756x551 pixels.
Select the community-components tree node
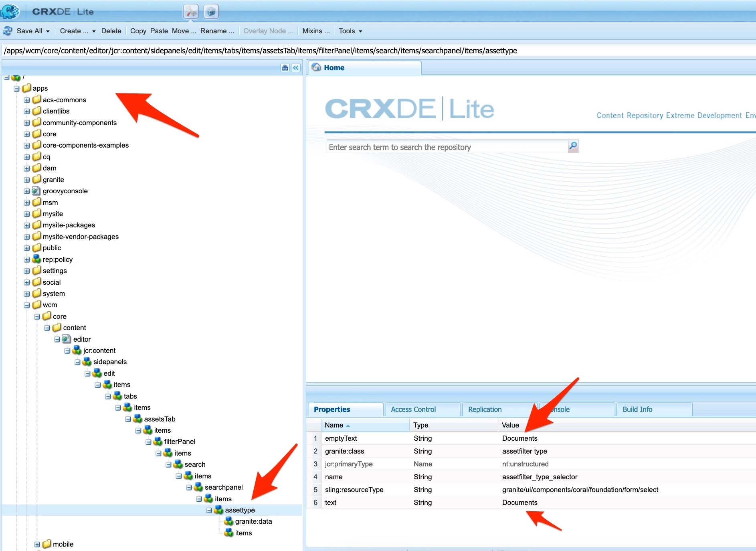click(x=80, y=123)
